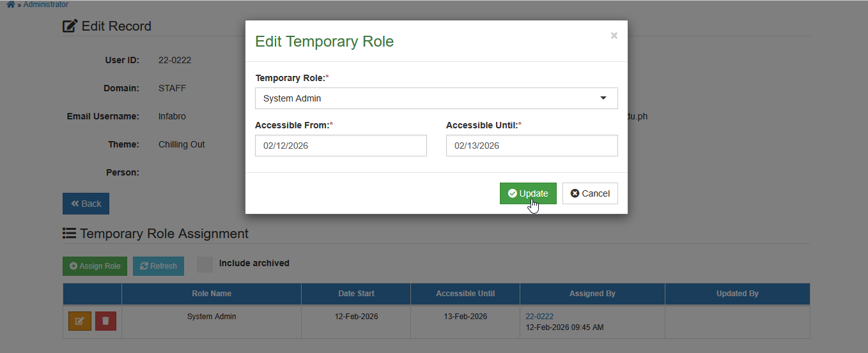Click the Accessible Until column header
Image resolution: width=868 pixels, height=353 pixels.
coord(465,294)
